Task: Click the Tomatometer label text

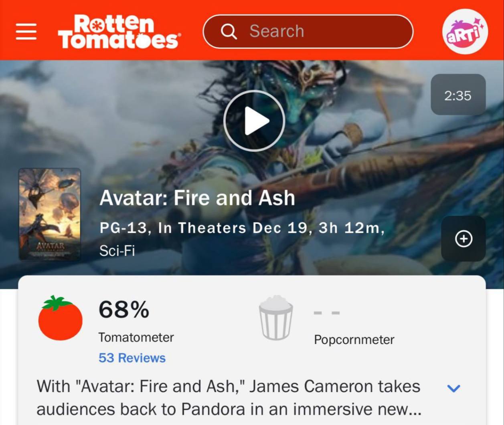Action: (x=136, y=337)
